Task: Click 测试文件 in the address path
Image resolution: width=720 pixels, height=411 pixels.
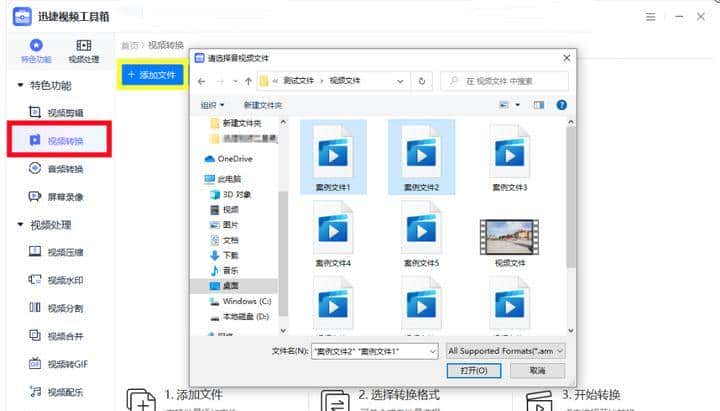Action: pyautogui.click(x=298, y=81)
